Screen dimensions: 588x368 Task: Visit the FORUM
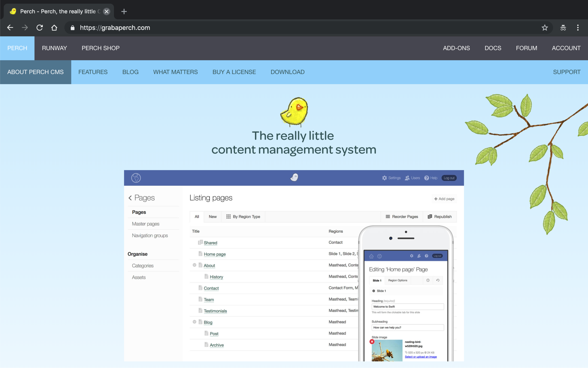526,48
